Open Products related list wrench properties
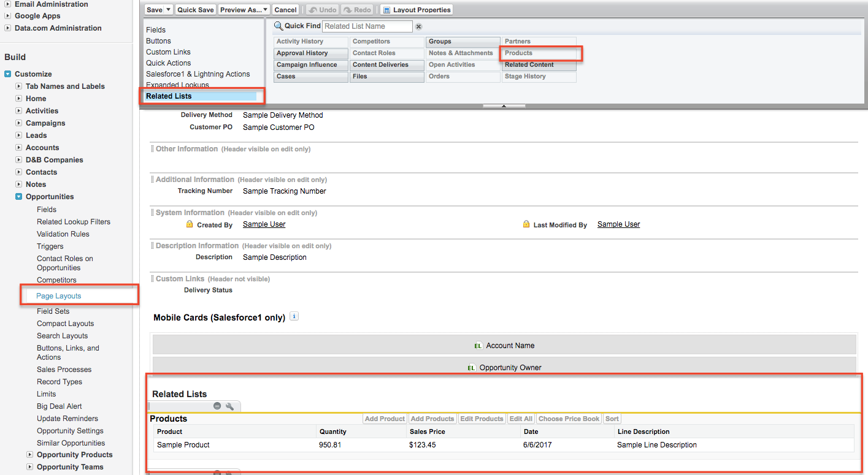 [230, 406]
